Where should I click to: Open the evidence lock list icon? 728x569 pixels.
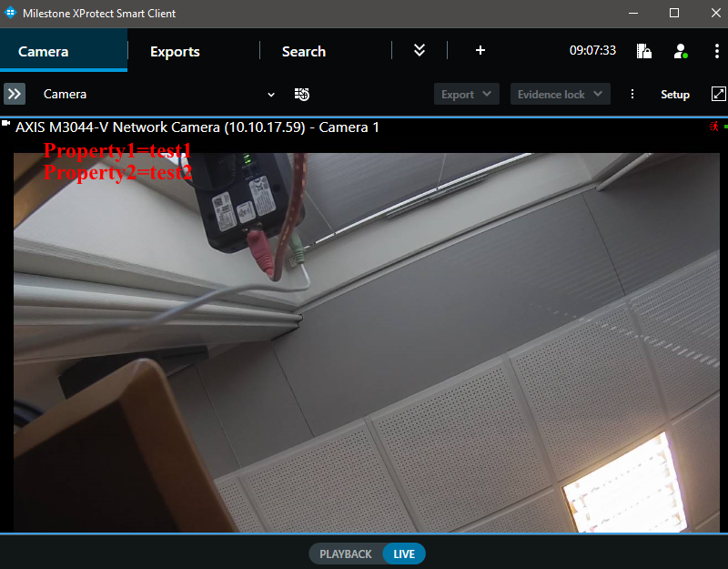click(644, 51)
